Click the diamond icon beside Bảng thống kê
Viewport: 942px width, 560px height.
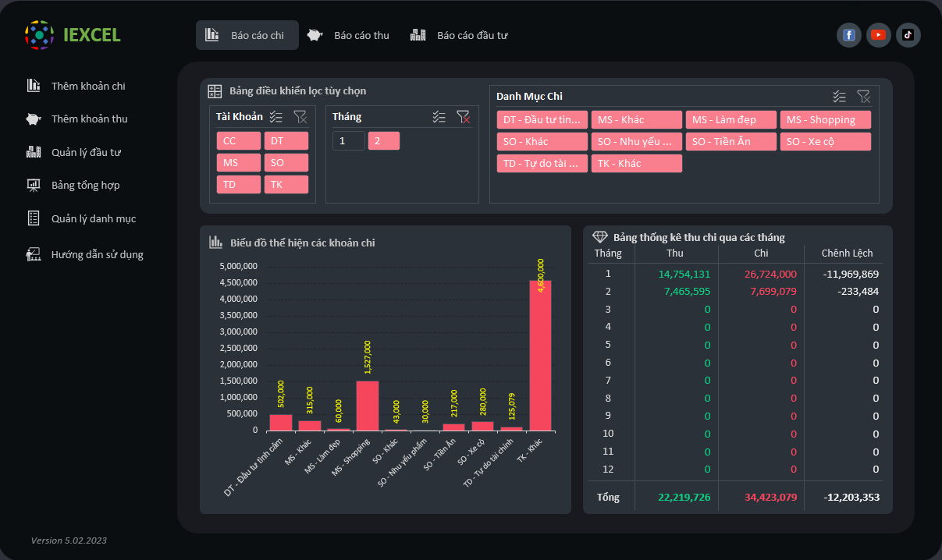(x=599, y=237)
